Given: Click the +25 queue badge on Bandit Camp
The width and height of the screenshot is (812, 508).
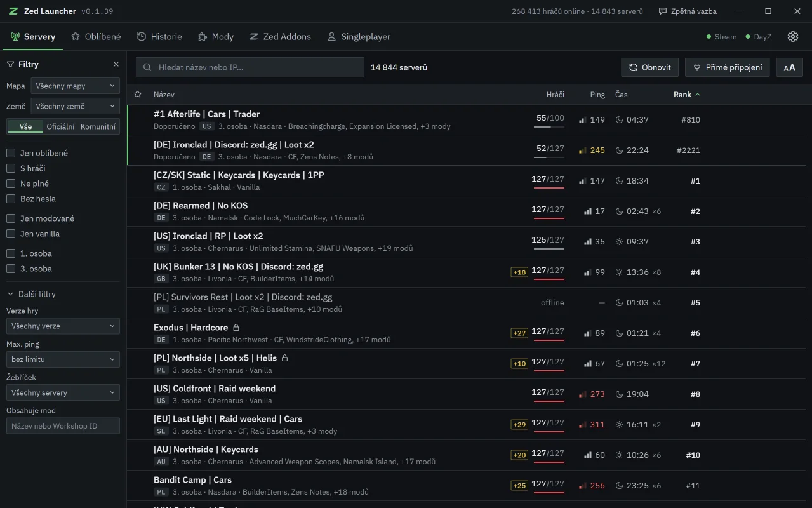Looking at the screenshot, I should 519,486.
